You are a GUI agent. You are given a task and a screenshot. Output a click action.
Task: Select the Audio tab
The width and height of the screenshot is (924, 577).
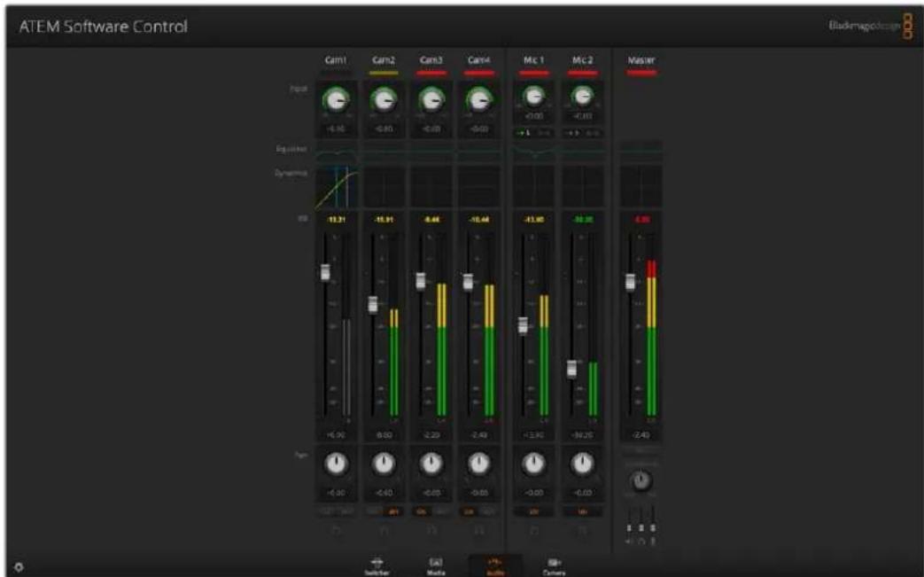click(x=495, y=566)
